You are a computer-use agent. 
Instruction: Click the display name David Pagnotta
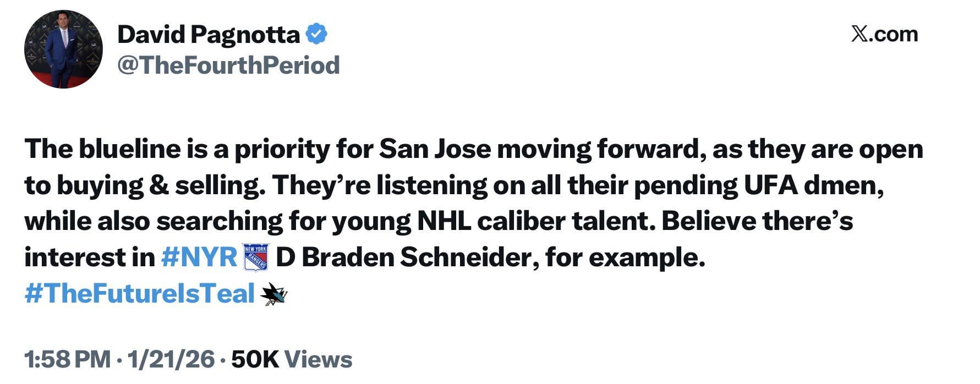point(209,35)
